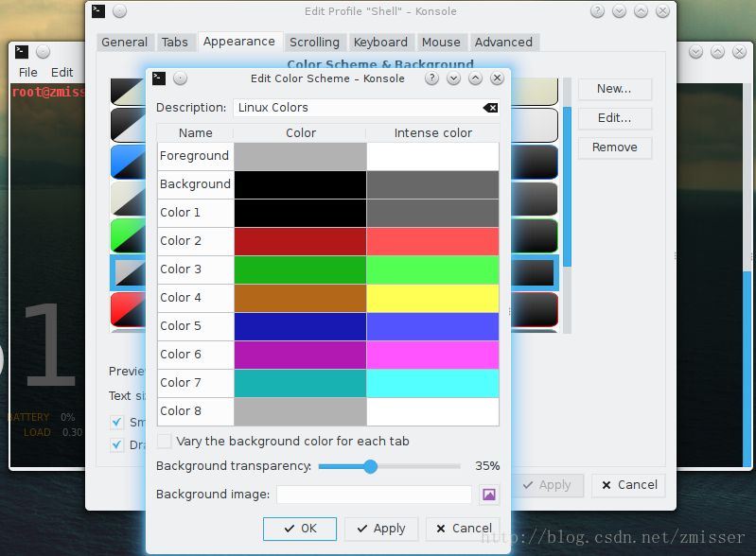Image resolution: width=756 pixels, height=556 pixels.
Task: Open help in Edit Color Scheme dialog
Action: pos(431,78)
